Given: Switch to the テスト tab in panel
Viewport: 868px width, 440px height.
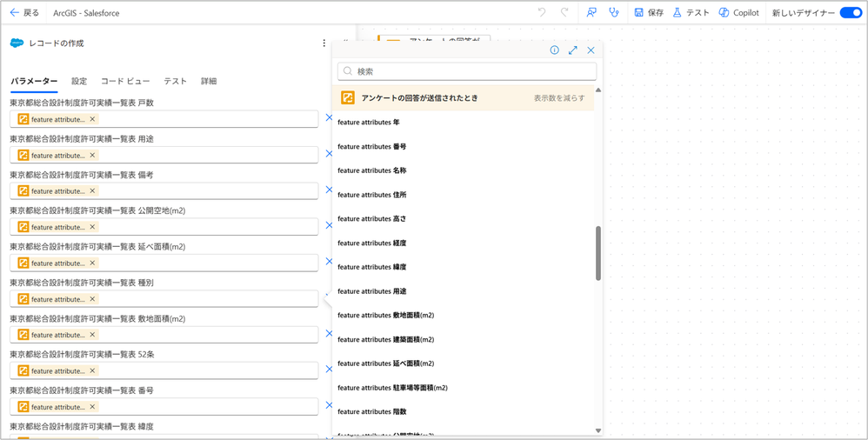Looking at the screenshot, I should point(175,81).
